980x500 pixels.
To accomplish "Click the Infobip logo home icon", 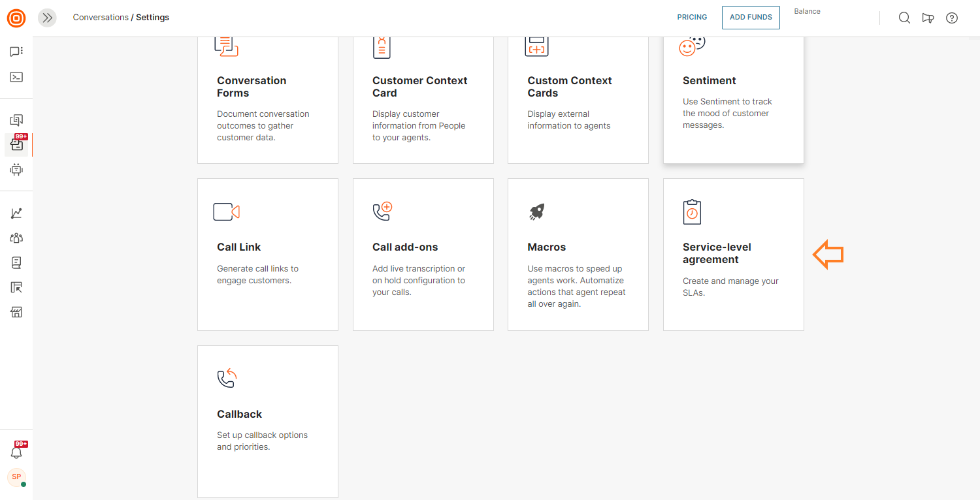I will (16, 18).
